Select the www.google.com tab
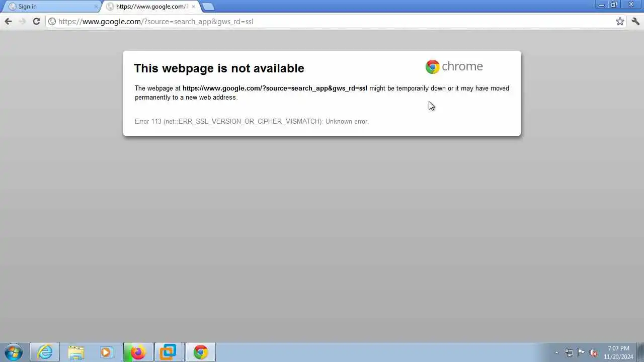This screenshot has height=362, width=644. (151, 7)
